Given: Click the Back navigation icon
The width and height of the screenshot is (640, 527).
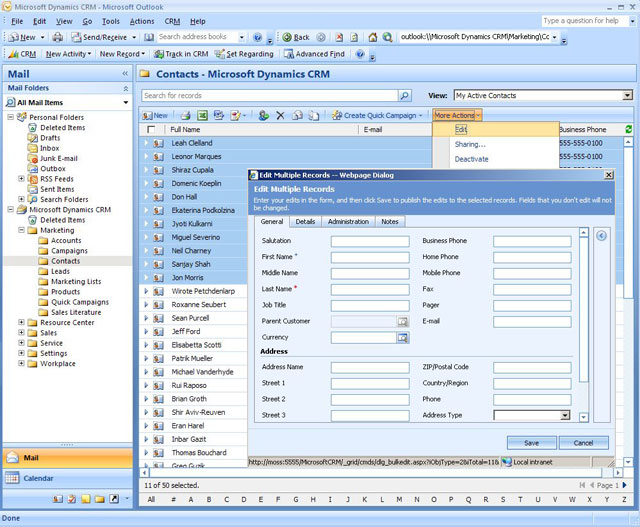Looking at the screenshot, I should coord(287,37).
